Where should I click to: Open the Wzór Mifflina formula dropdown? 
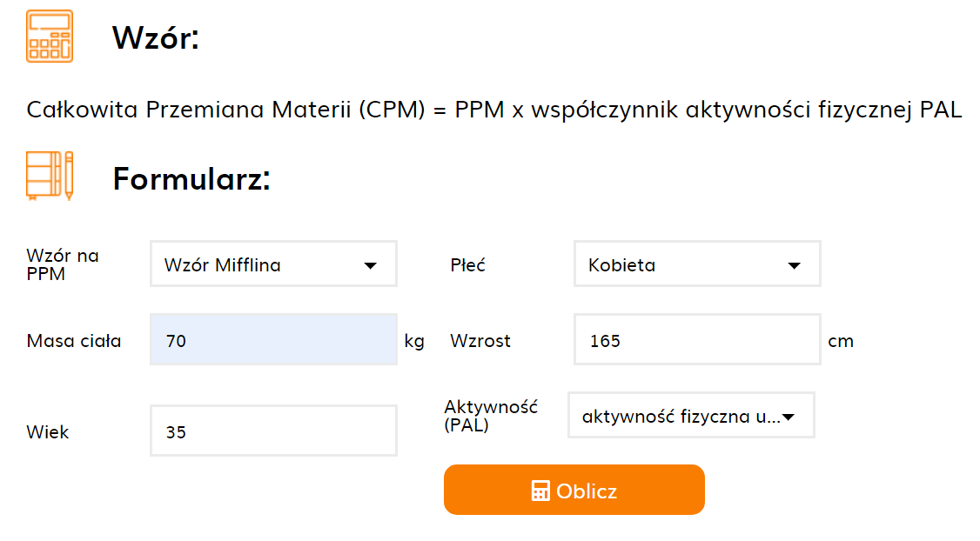pyautogui.click(x=273, y=264)
